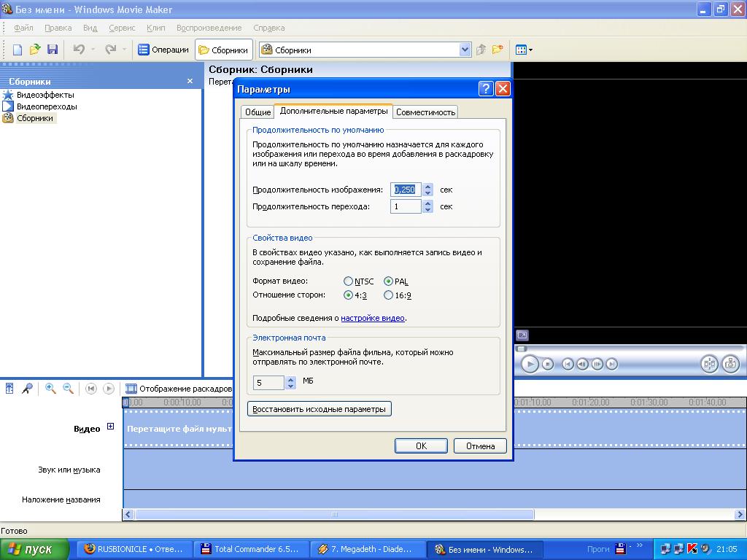Image resolution: width=747 pixels, height=560 pixels.
Task: Click the Zoom Timeline In magnifier
Action: [50, 388]
